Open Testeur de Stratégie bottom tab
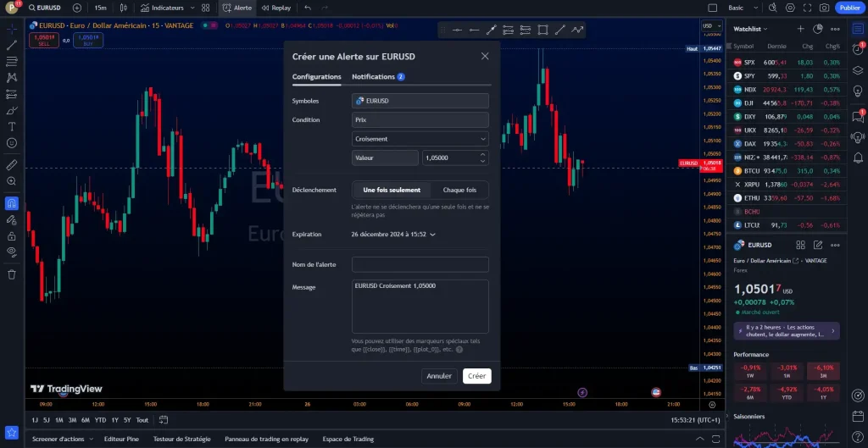 (181, 440)
